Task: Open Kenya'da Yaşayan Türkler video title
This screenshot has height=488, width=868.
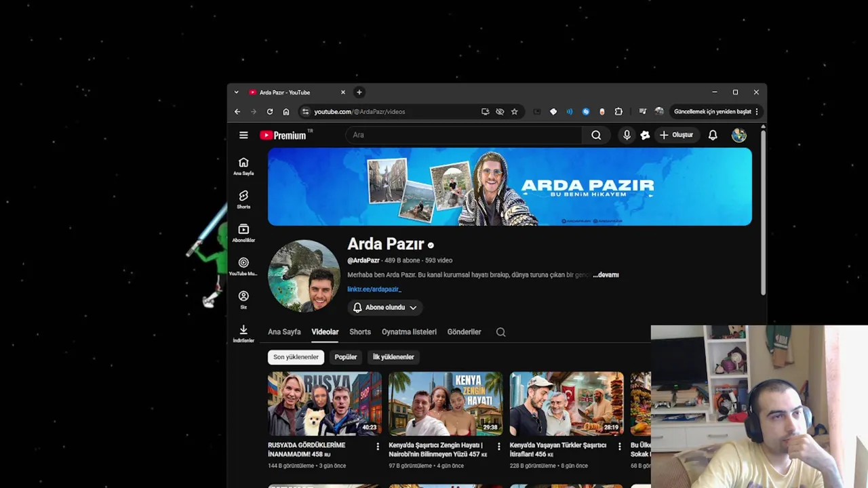Action: (x=558, y=450)
